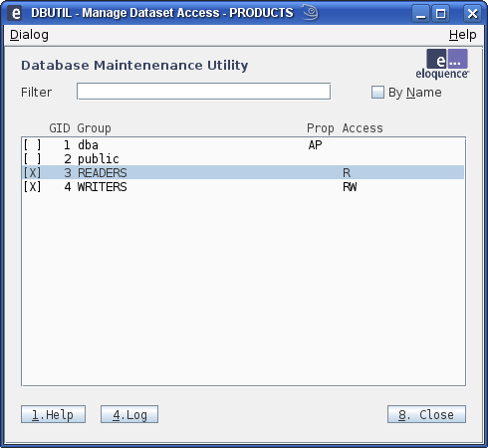Close the window with the X icon

472,14
